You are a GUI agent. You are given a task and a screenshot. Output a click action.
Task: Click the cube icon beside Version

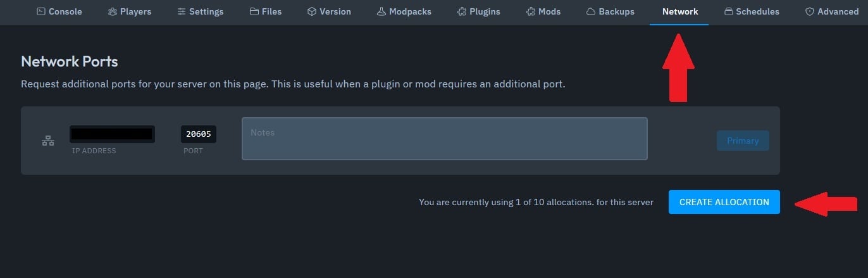[x=311, y=11]
